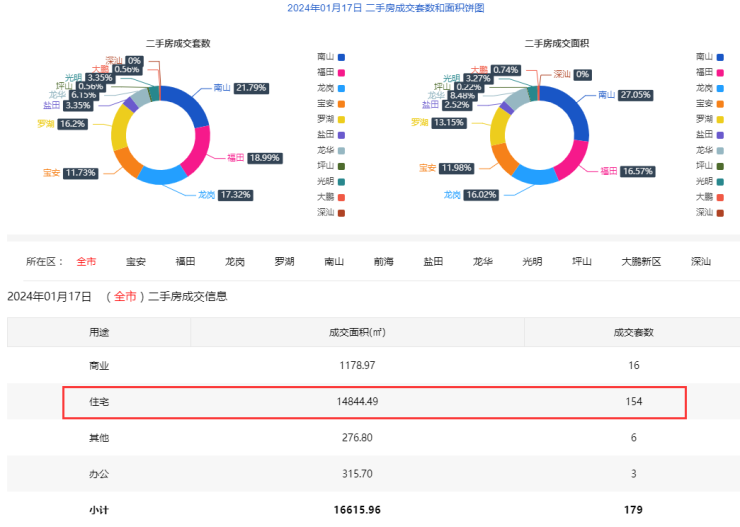Viewport: 740px width, 527px height.
Task: Click 罗湖 yellow swatch in 成交面积 legend
Action: click(720, 119)
